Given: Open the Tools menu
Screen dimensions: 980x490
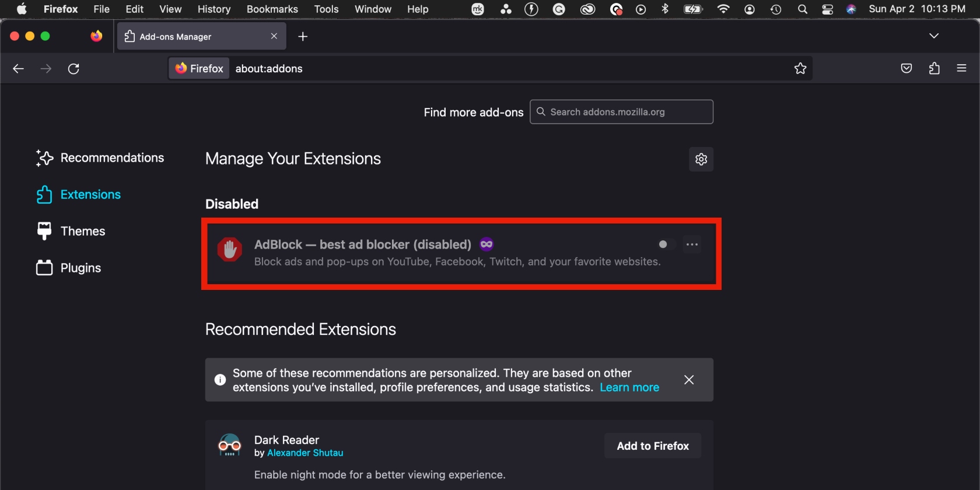Looking at the screenshot, I should click(326, 9).
